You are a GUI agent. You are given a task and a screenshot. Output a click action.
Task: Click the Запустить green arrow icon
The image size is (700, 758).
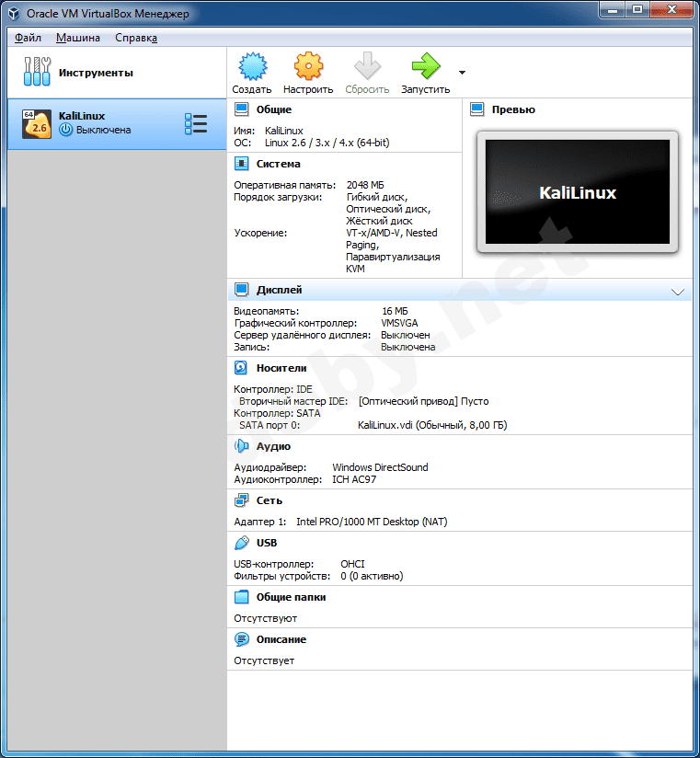point(425,67)
